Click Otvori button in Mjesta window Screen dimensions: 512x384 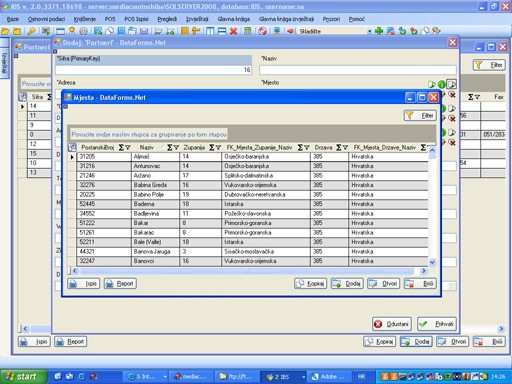[x=383, y=284]
